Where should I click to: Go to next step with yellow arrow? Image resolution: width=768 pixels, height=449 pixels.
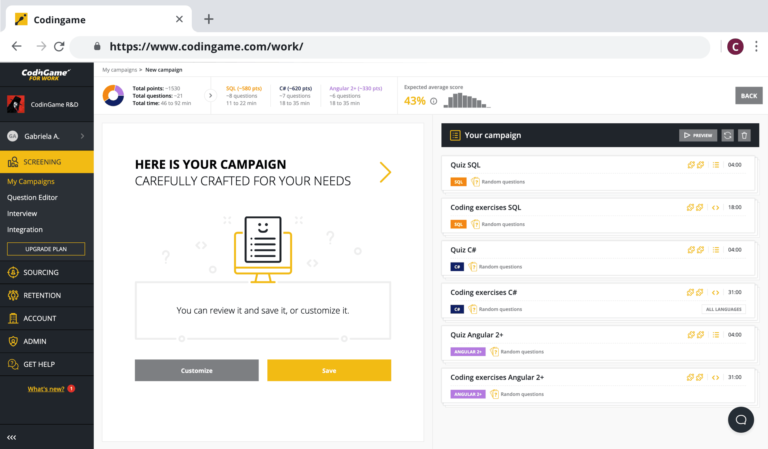click(385, 172)
